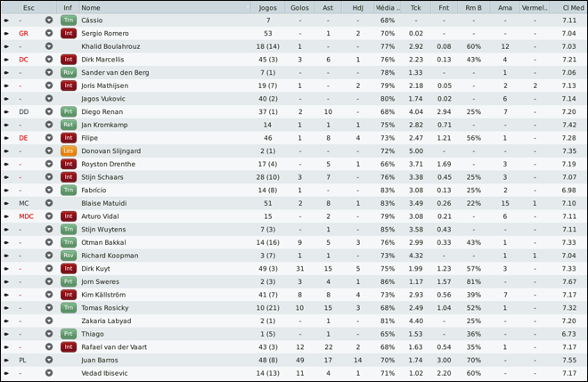Screen dimensions: 588x382
Task: Open player Rafael van der Vaart
Action: pos(115,346)
